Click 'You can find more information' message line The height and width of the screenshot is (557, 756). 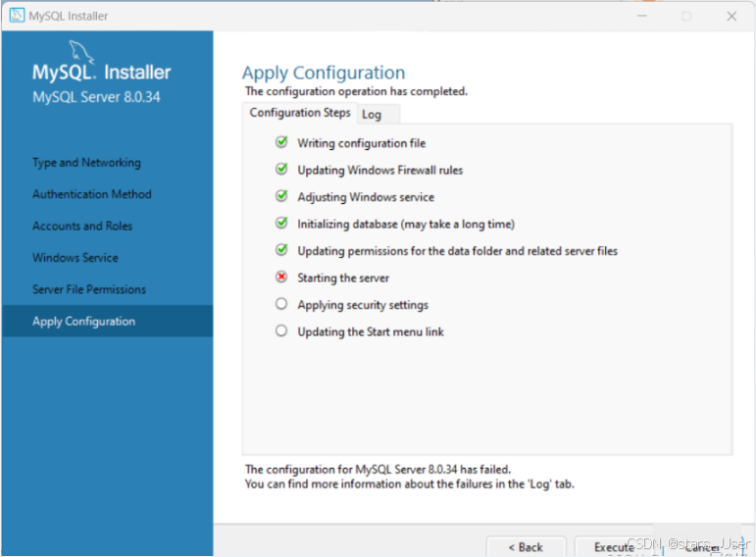(x=410, y=483)
